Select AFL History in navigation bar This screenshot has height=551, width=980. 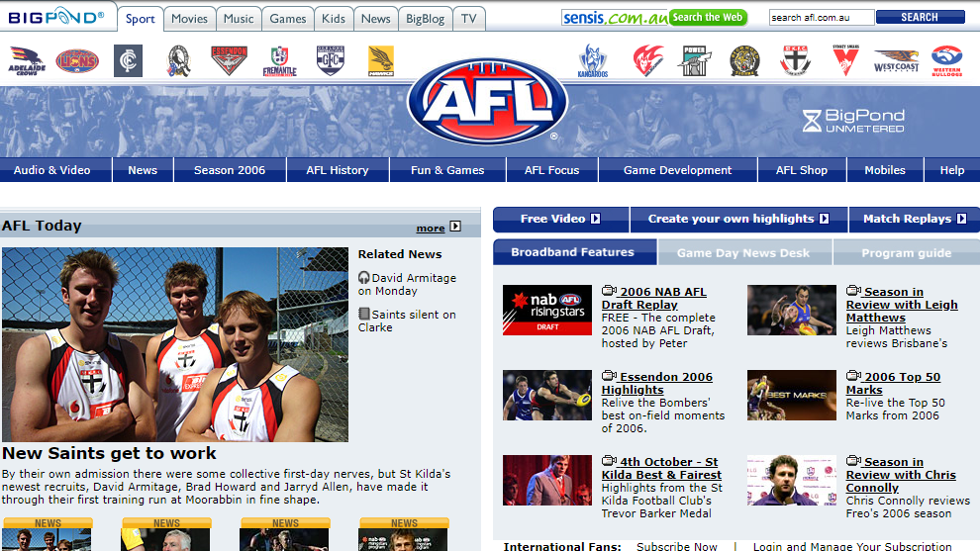click(x=338, y=170)
